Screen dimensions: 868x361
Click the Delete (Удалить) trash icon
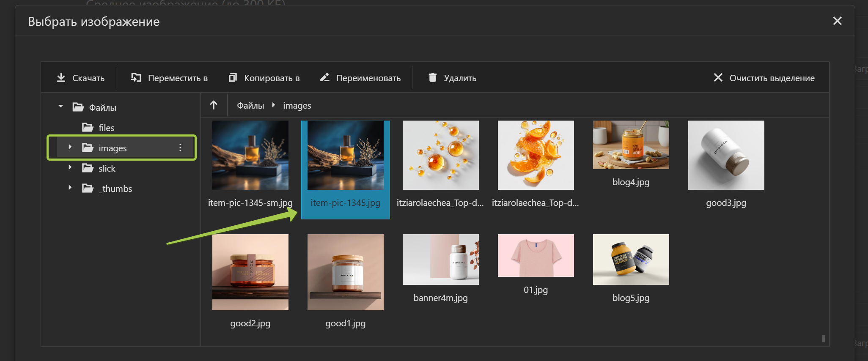(432, 78)
